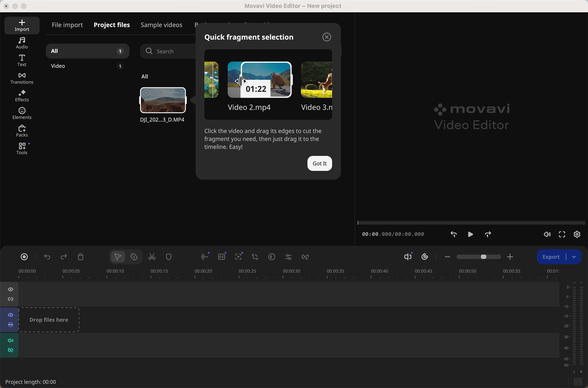Click the Video 2.mp4 thumbnail in popup
This screenshot has width=588, height=388.
click(x=259, y=80)
